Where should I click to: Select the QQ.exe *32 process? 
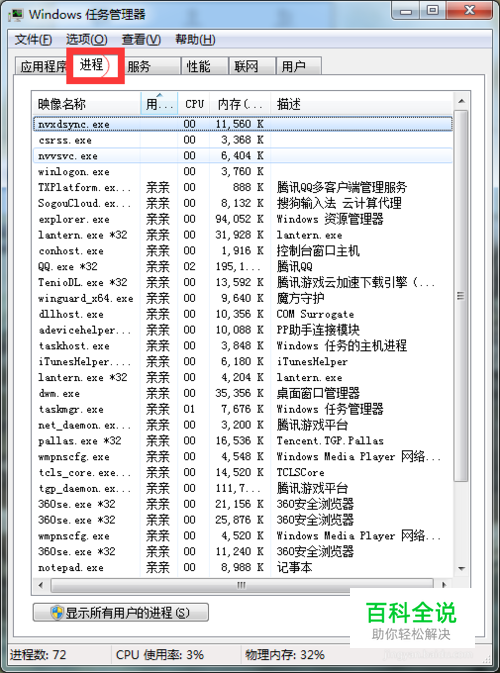click(242, 267)
